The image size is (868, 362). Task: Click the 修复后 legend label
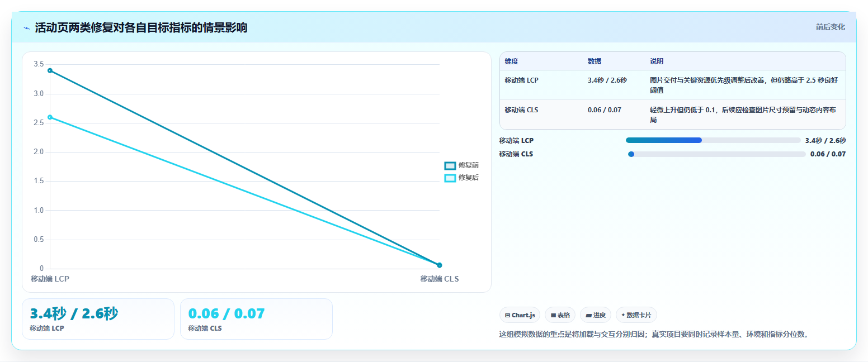(x=469, y=178)
